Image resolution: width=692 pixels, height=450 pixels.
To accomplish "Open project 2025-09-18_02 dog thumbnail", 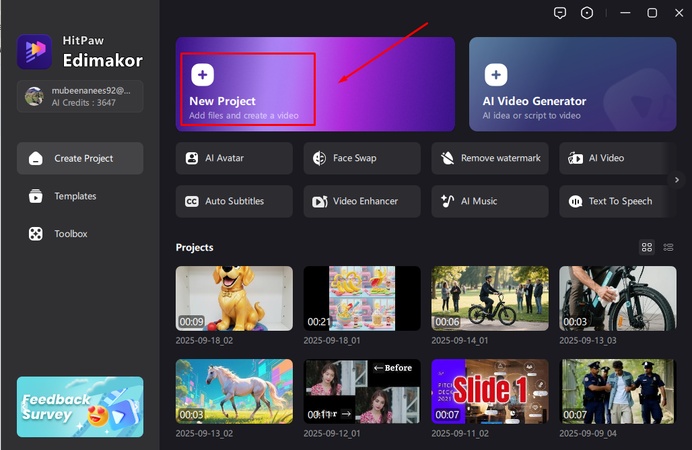I will click(x=234, y=298).
